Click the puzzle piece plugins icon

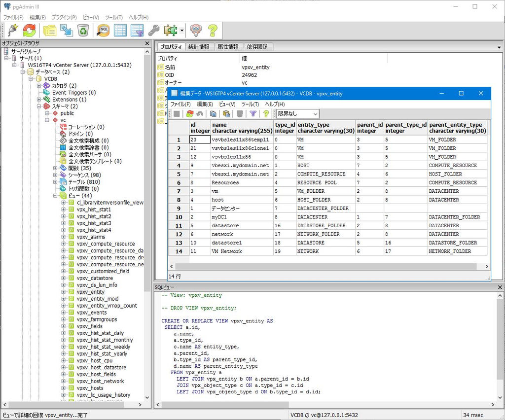(171, 31)
